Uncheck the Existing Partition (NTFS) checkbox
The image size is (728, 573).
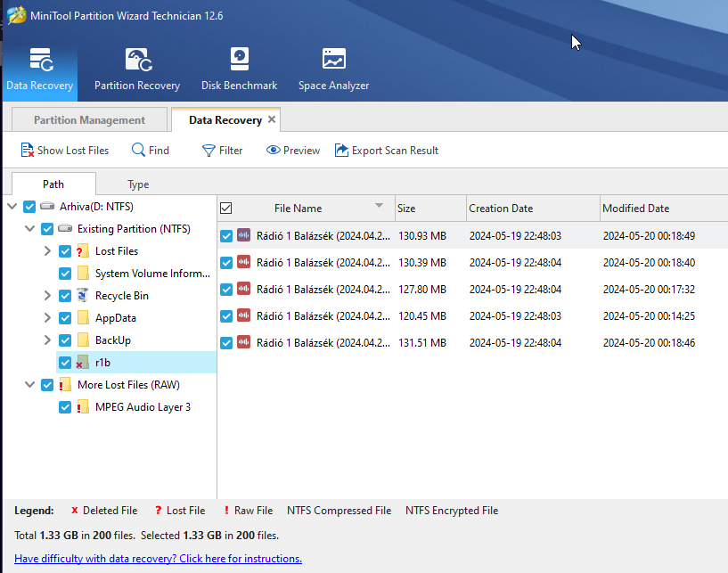click(47, 229)
